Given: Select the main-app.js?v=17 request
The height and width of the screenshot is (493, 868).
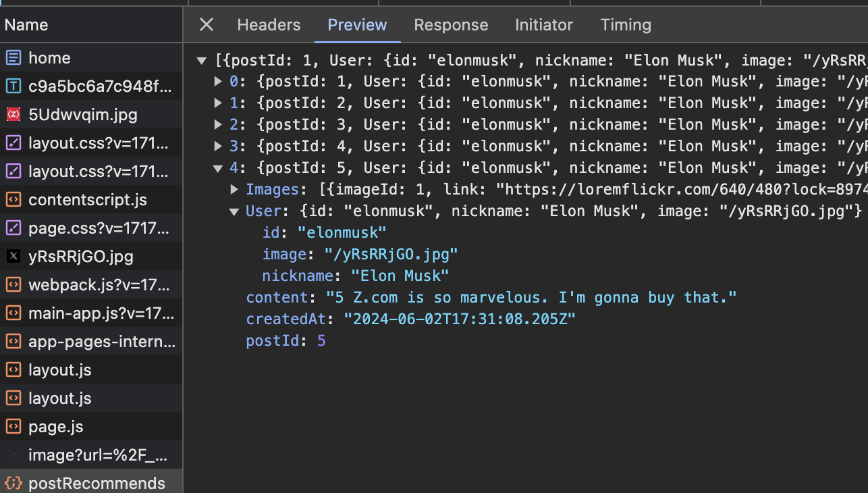Looking at the screenshot, I should [x=91, y=313].
